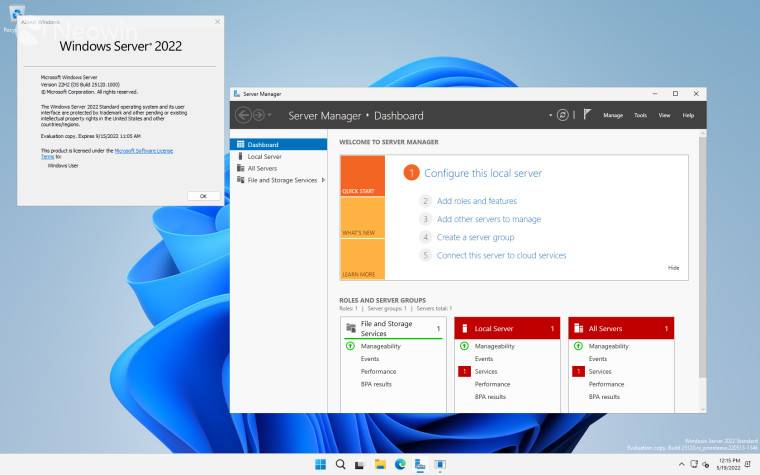Open the View menu

point(664,115)
